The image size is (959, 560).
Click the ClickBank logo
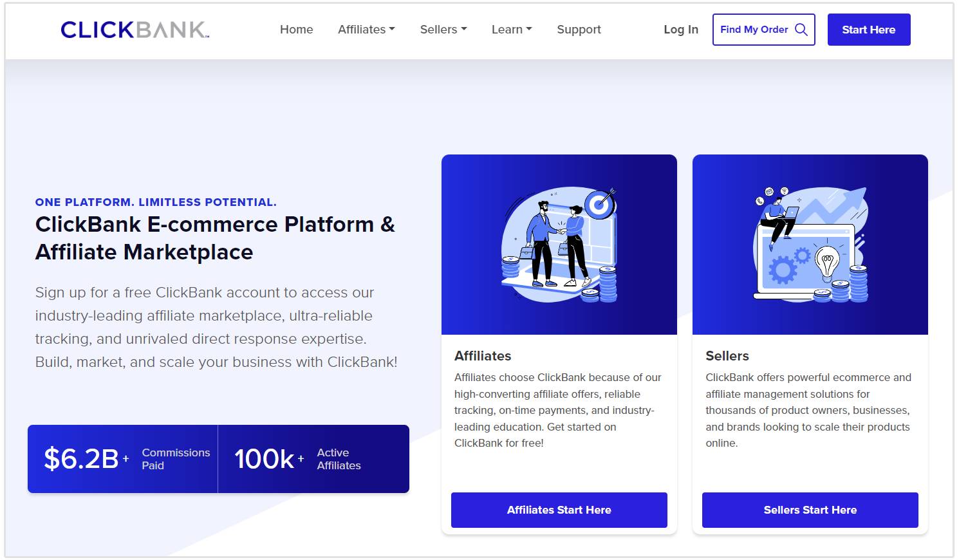[135, 30]
